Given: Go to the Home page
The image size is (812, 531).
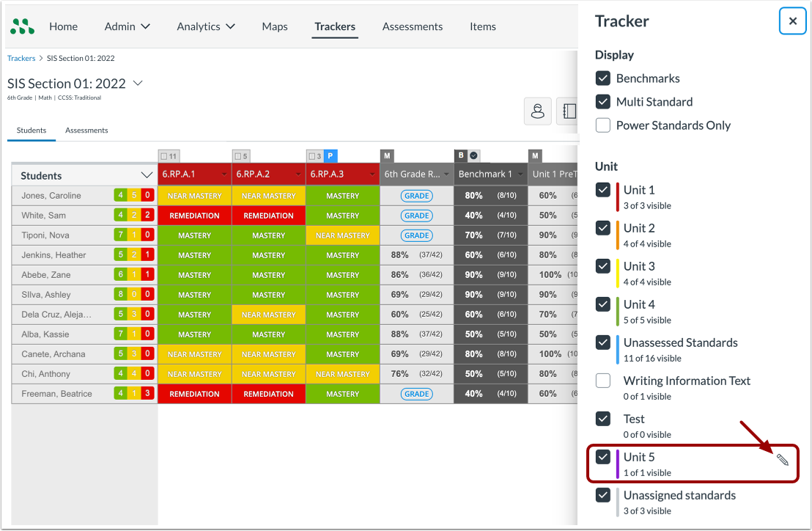Looking at the screenshot, I should click(x=63, y=26).
